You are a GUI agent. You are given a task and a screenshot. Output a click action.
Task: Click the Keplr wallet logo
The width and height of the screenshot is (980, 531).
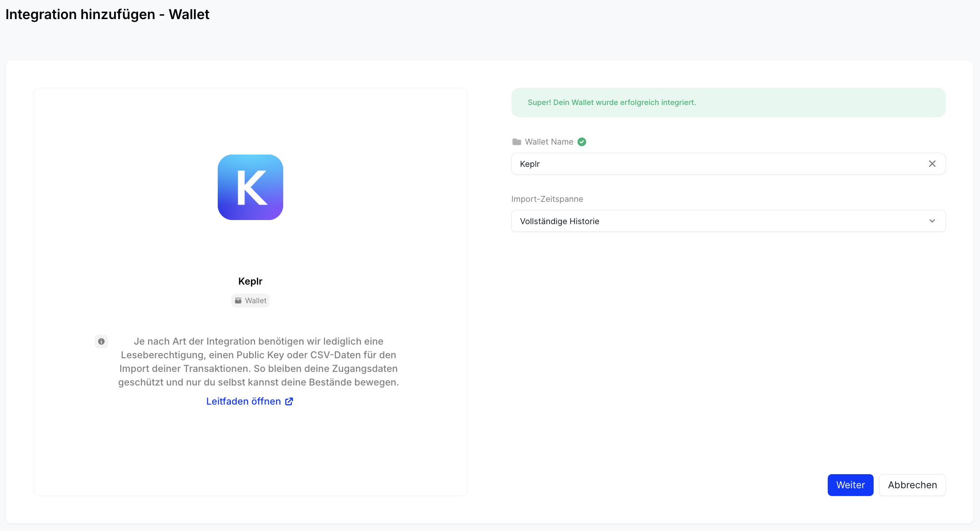[250, 187]
